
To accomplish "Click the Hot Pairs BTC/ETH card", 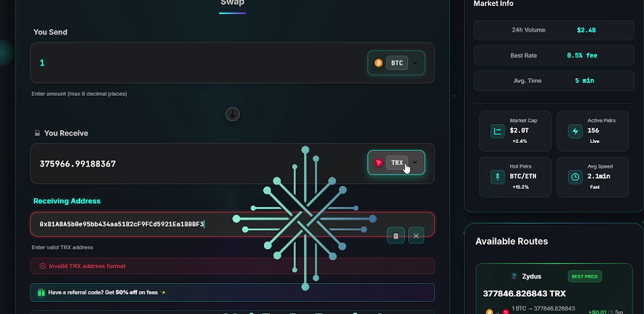I will pyautogui.click(x=515, y=177).
